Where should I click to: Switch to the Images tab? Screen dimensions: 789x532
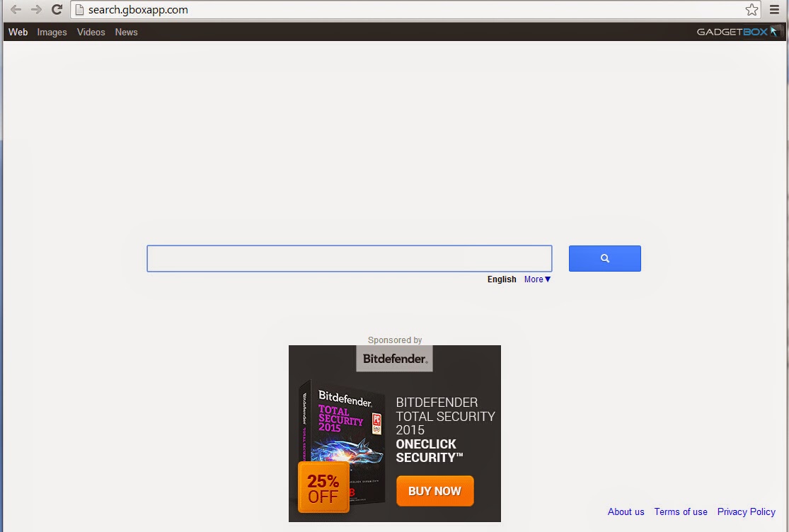[x=52, y=32]
